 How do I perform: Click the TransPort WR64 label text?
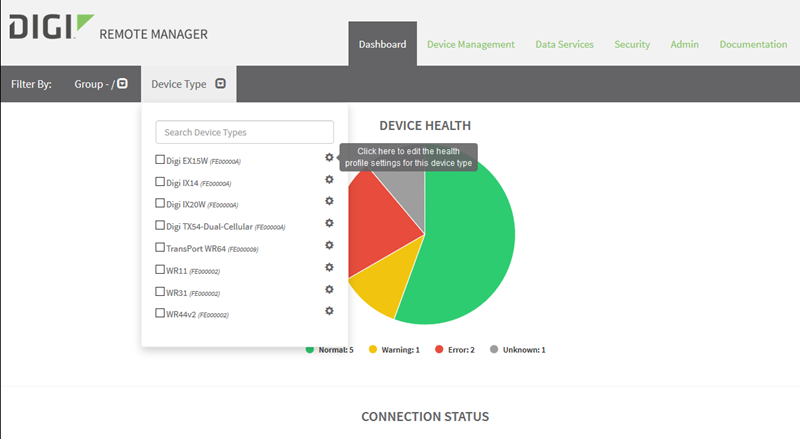[195, 249]
